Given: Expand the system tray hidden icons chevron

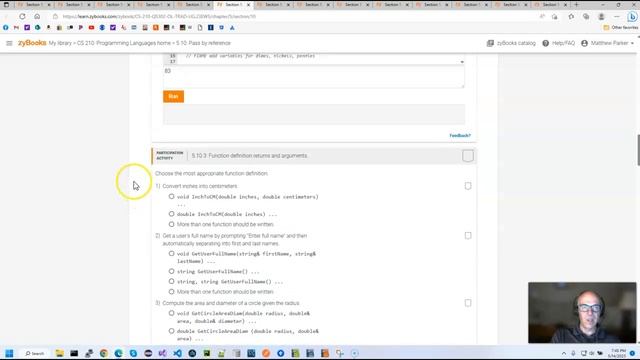Looking at the screenshot, I should coord(564,353).
